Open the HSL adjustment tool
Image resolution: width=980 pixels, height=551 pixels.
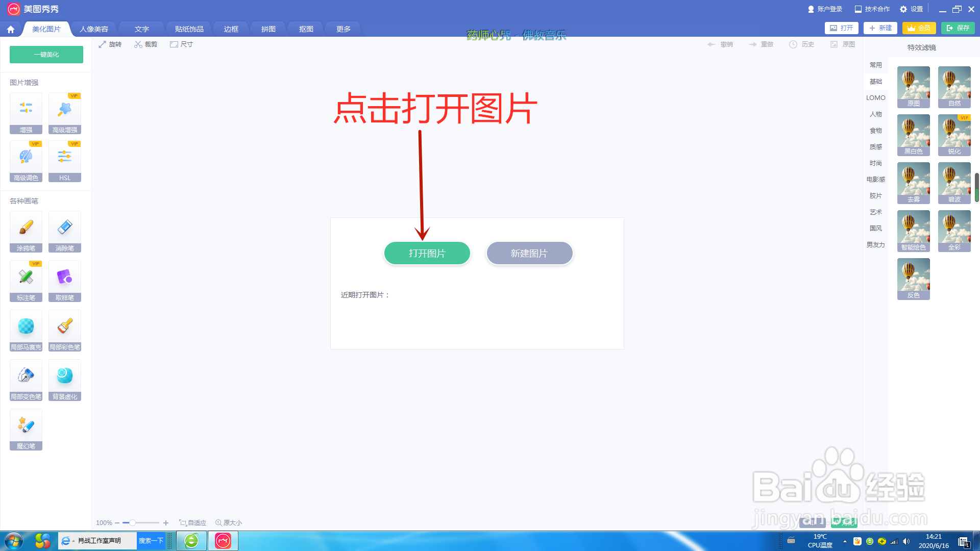(65, 161)
